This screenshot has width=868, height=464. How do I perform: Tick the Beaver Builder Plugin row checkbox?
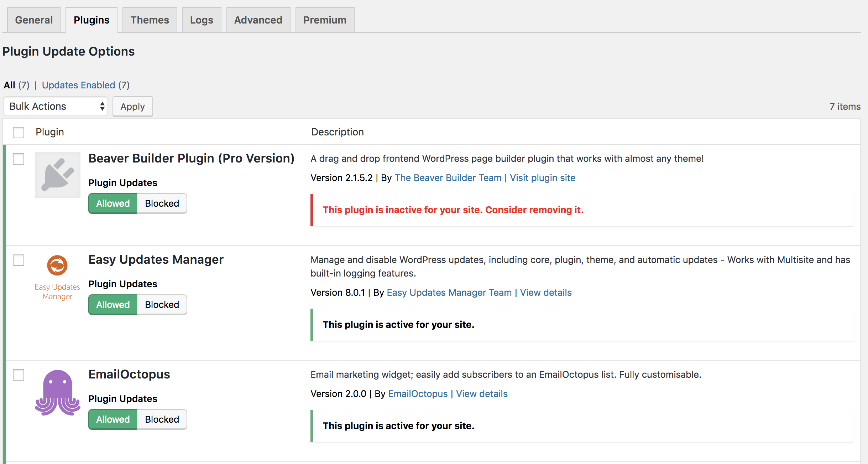pos(19,159)
